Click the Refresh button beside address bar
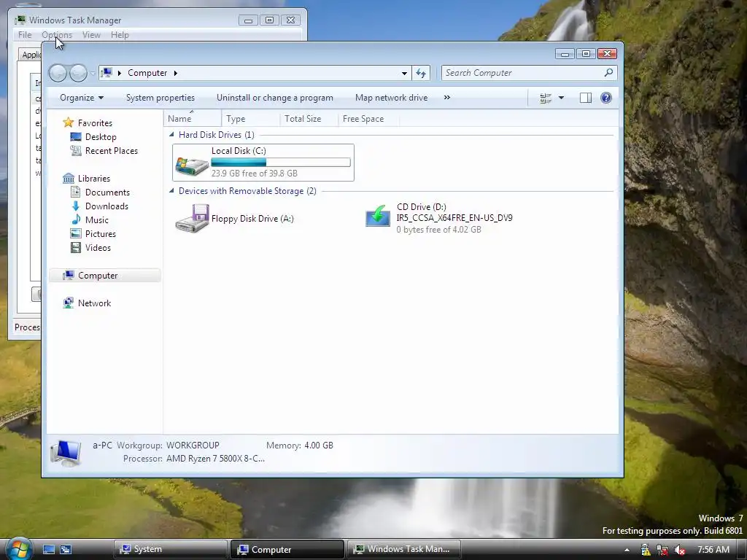The image size is (747, 560). coord(421,74)
